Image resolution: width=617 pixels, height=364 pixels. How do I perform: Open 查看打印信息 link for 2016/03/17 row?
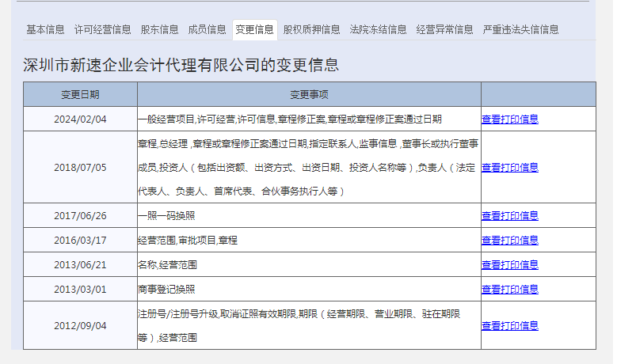pos(510,241)
